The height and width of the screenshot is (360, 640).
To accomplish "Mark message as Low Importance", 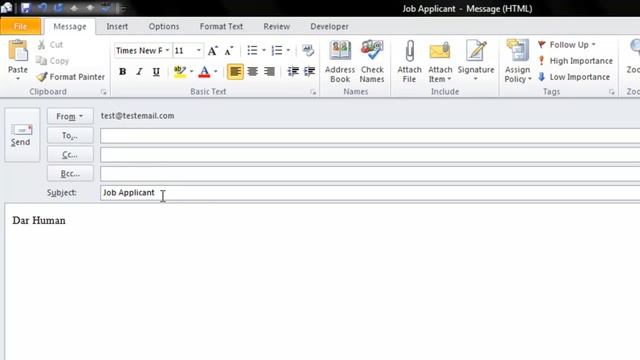I will coord(574,77).
